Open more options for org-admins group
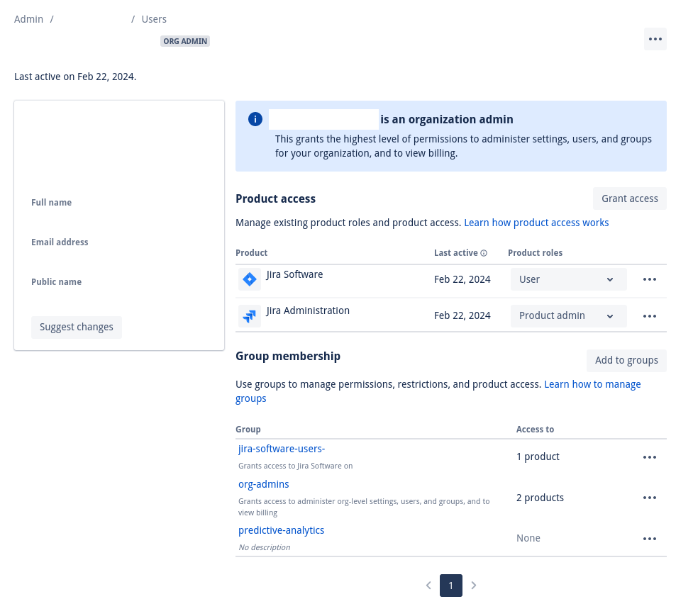The height and width of the screenshot is (616, 693). [649, 498]
